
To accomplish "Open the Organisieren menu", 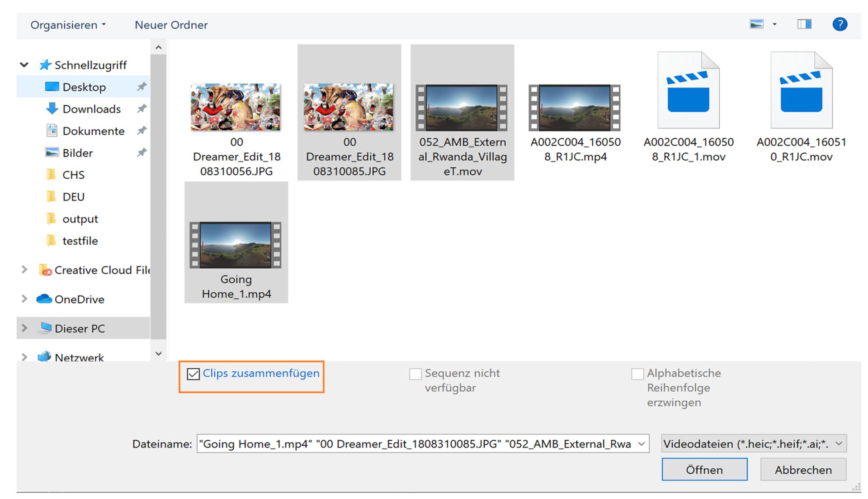I will pyautogui.click(x=68, y=25).
